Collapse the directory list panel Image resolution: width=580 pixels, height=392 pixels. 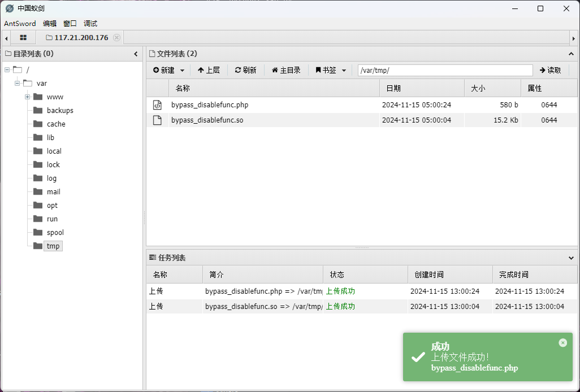point(136,54)
